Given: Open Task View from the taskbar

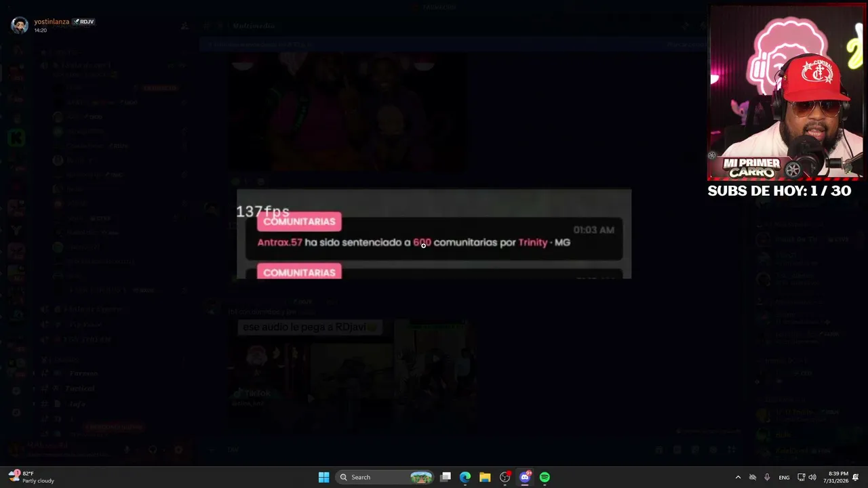Looking at the screenshot, I should pos(446,477).
